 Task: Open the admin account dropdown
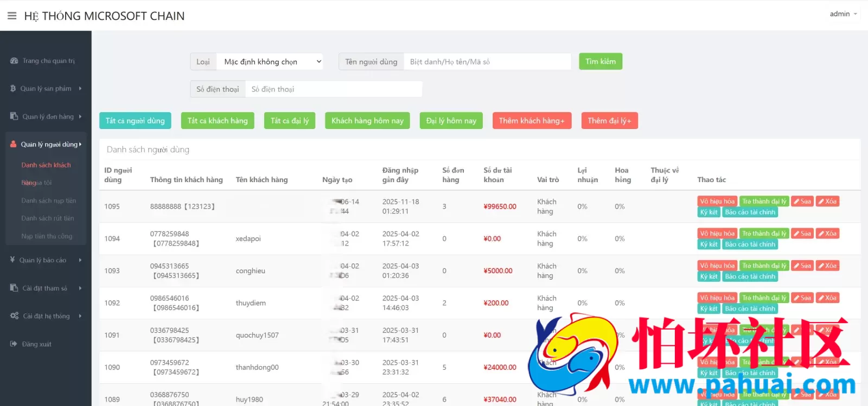tap(843, 14)
